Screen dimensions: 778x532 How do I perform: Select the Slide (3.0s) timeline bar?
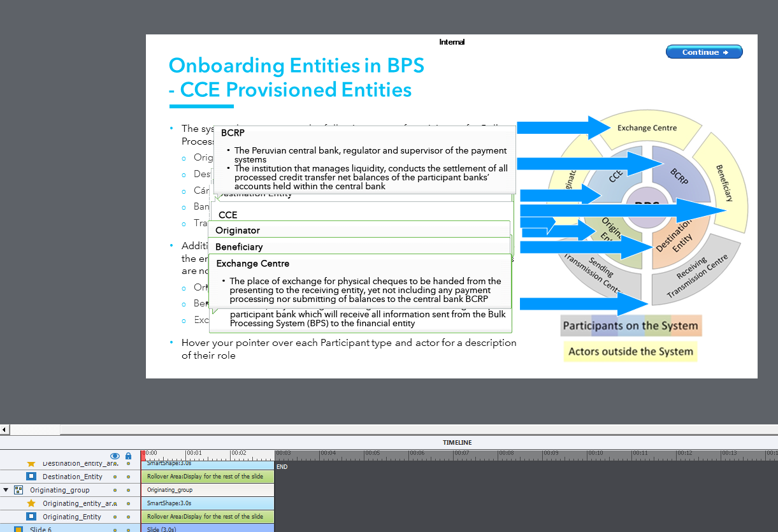(207, 529)
